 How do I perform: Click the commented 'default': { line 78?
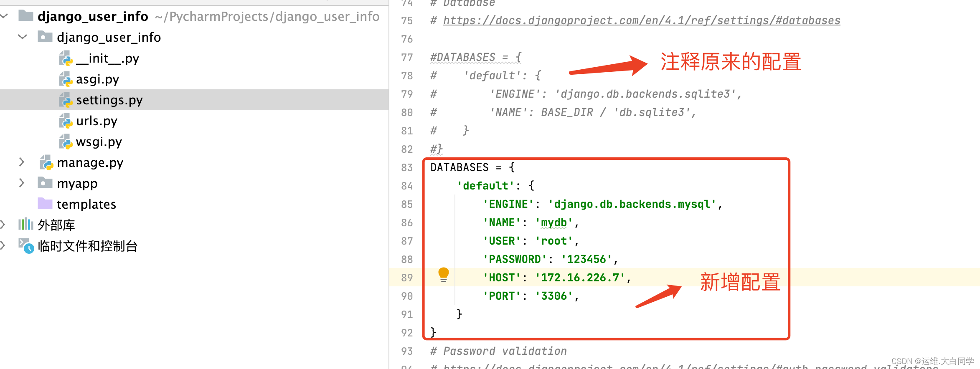(x=486, y=76)
